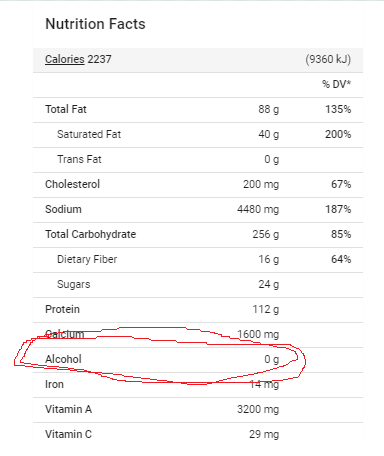Click the 9360 kJ energy value
Viewport: 384px width, 456px height.
click(328, 59)
